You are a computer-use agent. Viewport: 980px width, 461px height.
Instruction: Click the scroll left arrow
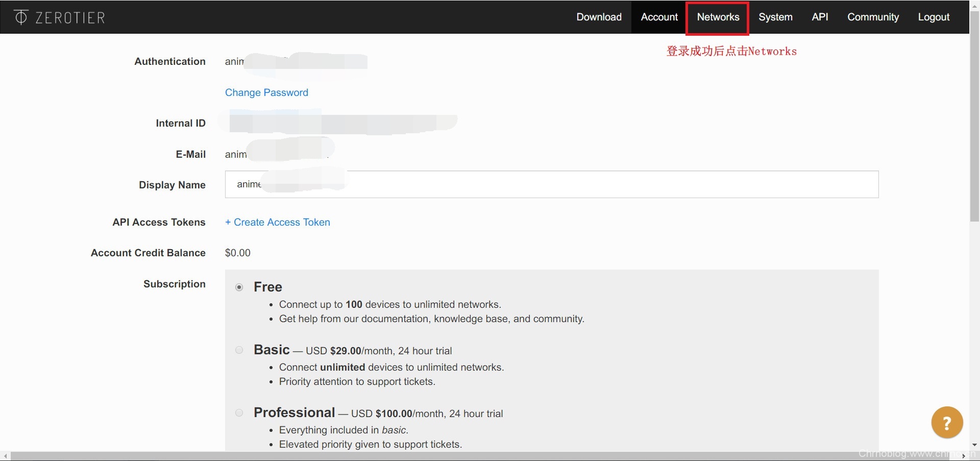(x=5, y=456)
